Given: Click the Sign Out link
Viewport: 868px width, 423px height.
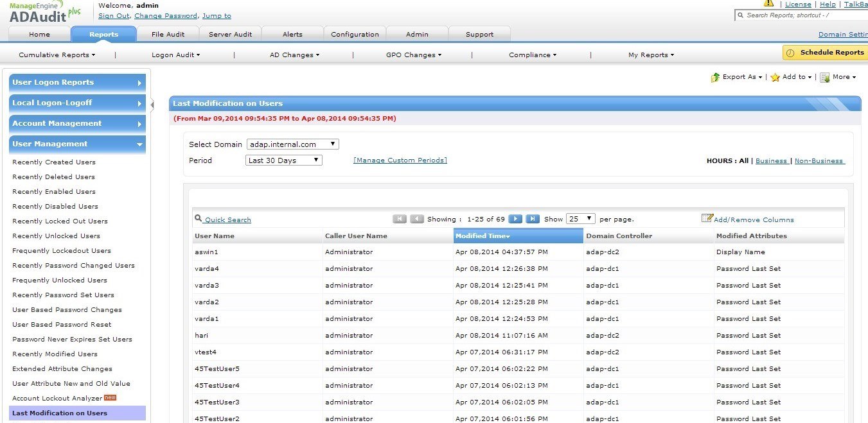Looking at the screenshot, I should point(114,15).
